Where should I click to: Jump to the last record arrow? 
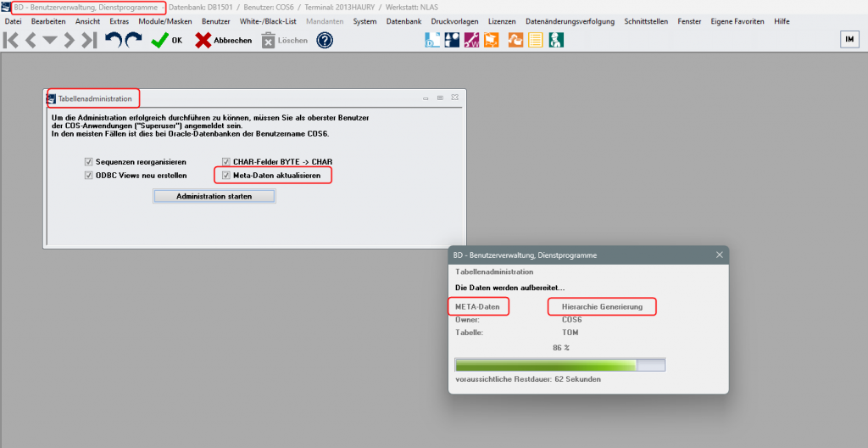88,40
